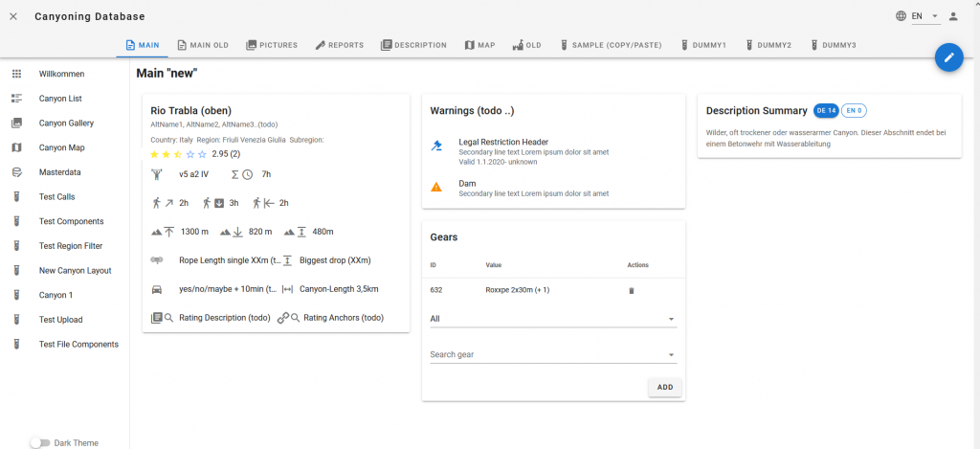
Task: Switch to the Pictures tab
Action: click(x=272, y=45)
